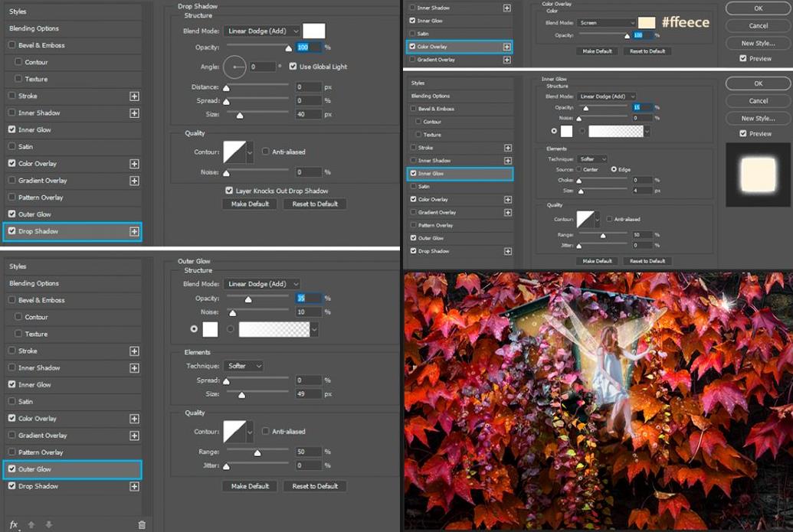Open Outer Glow Technique Softer dropdown
Screen dimensions: 793x532
coord(244,366)
